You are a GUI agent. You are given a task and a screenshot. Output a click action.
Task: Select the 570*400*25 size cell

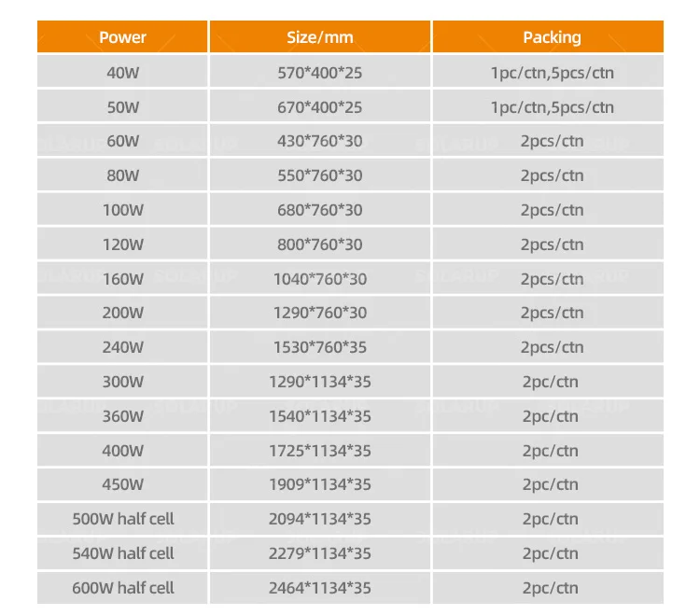[x=319, y=73]
